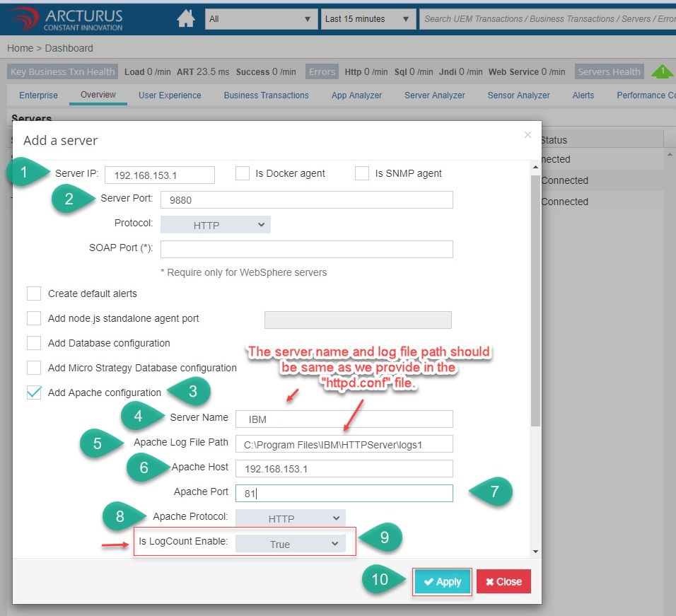Open the Server Analyzer tab
The image size is (676, 616).
coord(434,95)
